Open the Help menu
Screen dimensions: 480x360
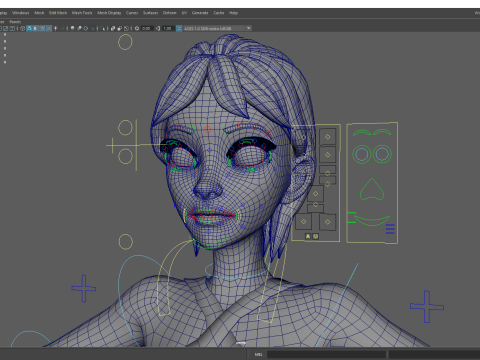[233, 13]
